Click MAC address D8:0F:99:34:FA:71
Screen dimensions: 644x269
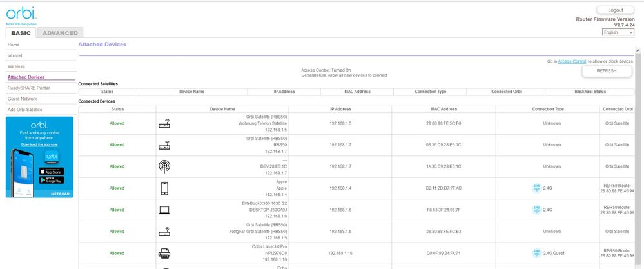point(444,254)
